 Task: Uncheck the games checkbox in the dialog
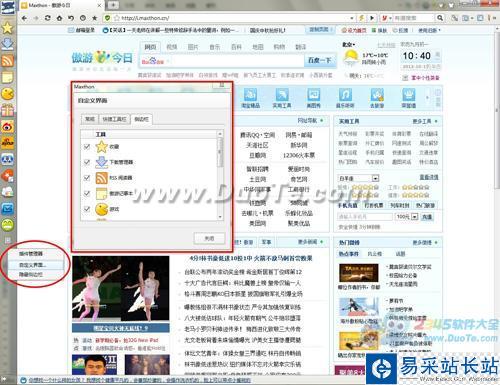(87, 209)
